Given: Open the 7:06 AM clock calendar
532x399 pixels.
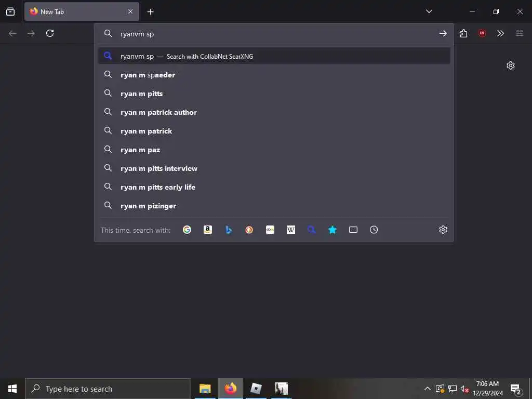Looking at the screenshot, I should (487, 389).
